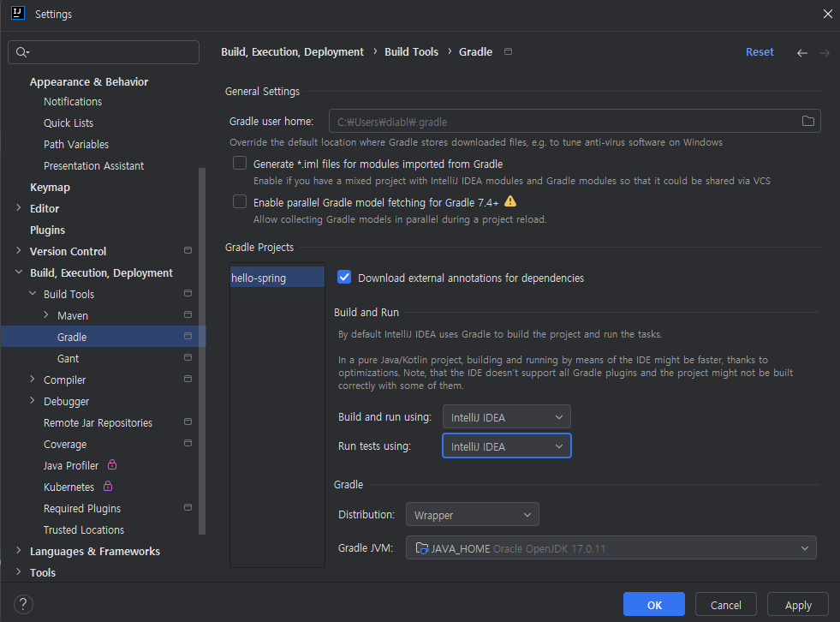Click the project icon beside Gant
840x622 pixels.
pos(188,357)
